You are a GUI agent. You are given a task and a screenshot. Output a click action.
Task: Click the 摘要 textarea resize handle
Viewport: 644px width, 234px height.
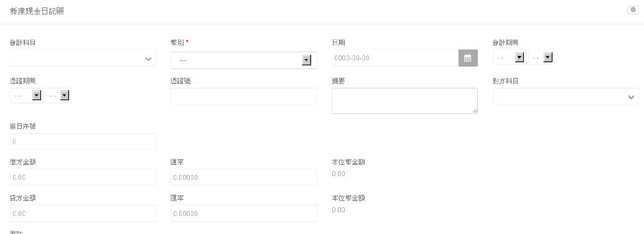click(x=475, y=111)
